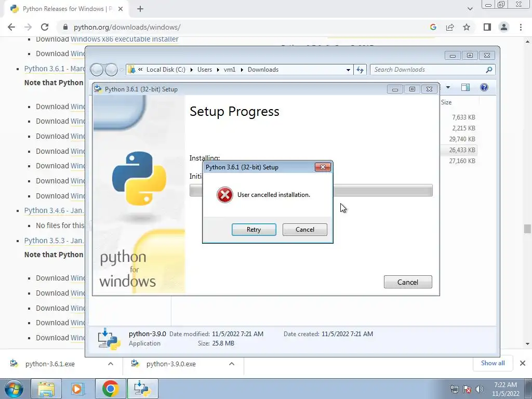Open Explorer view options dropdown arrow
Image resolution: width=532 pixels, height=399 pixels.
(448, 87)
